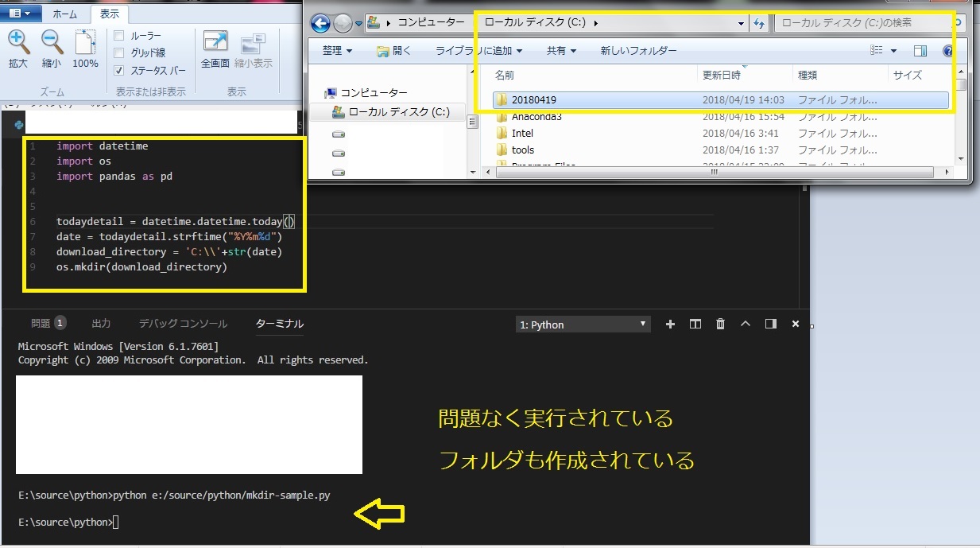Click the '2018/04/19 14:03' date cell
Viewport: 980px width, 548px height.
743,100
